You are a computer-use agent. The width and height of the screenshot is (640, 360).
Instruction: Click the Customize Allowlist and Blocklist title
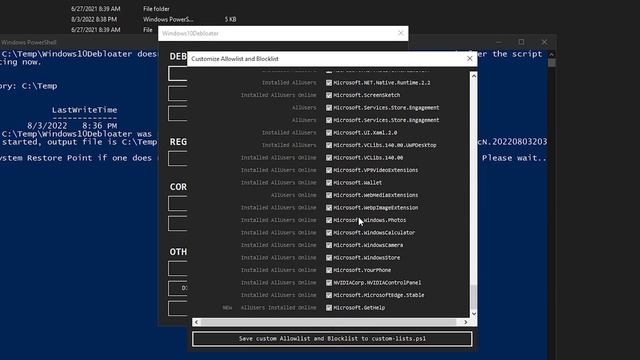[235, 59]
